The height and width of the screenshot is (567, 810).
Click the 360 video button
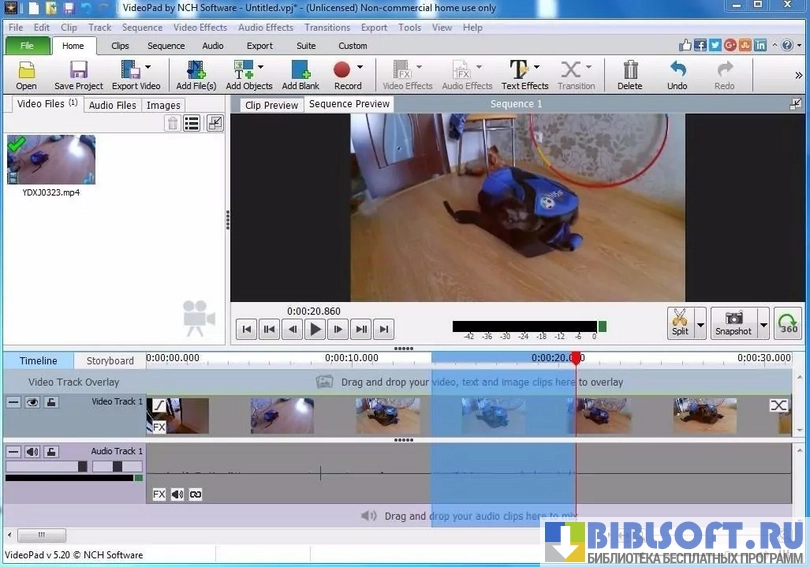point(788,324)
